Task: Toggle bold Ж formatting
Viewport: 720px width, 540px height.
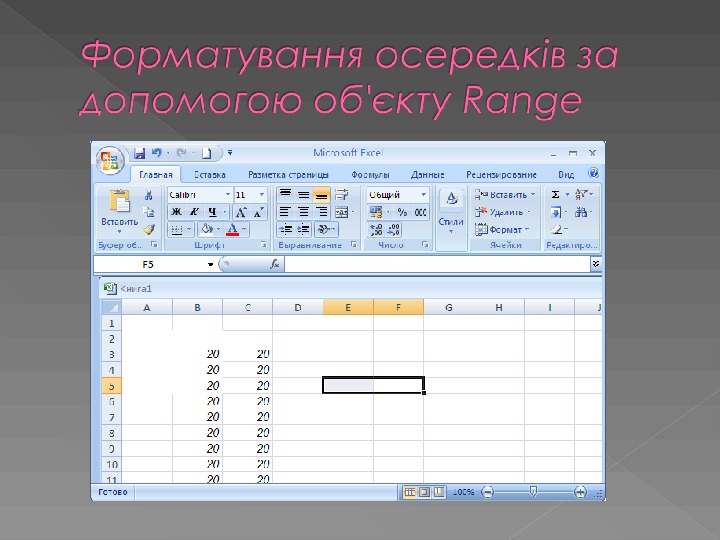Action: click(x=176, y=212)
